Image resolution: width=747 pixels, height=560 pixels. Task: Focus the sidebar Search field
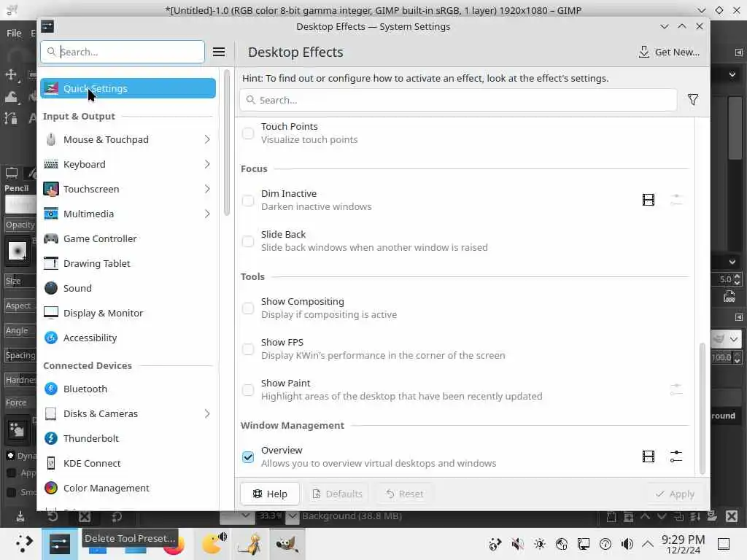point(123,52)
